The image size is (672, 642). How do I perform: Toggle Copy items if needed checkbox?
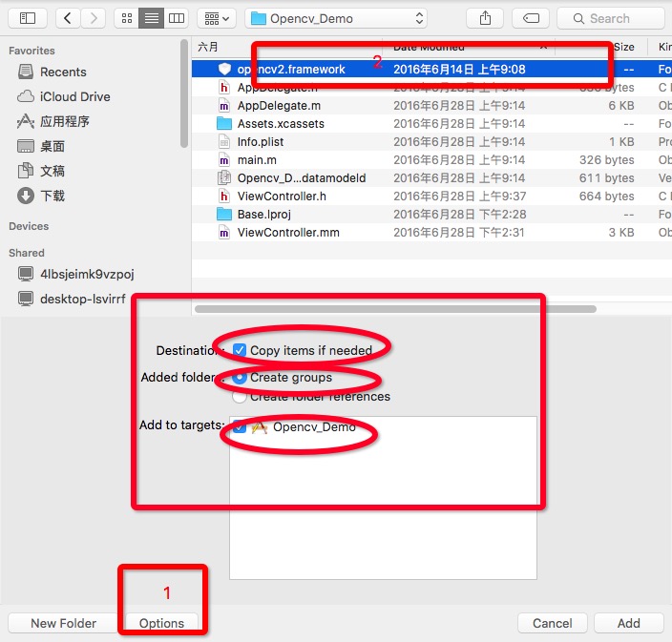click(240, 350)
